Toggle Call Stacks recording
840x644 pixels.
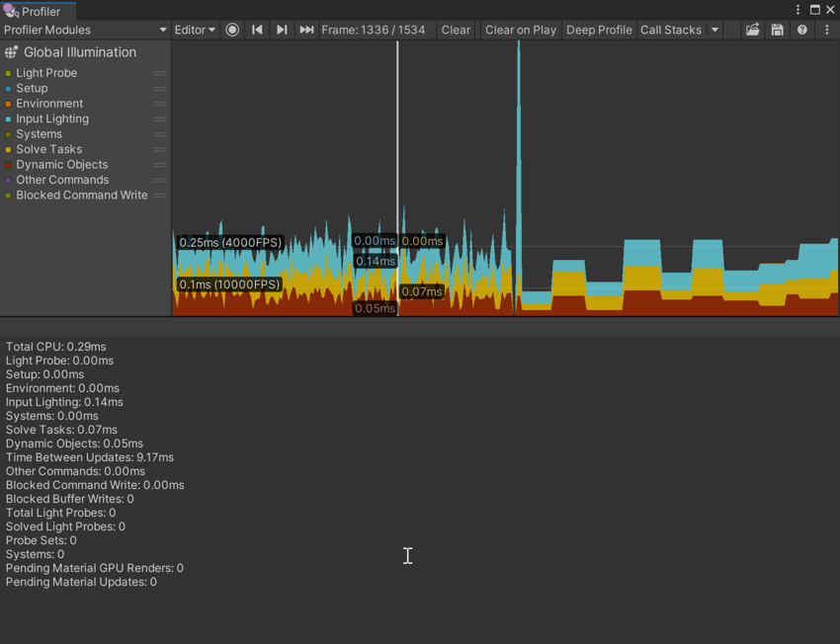[670, 30]
